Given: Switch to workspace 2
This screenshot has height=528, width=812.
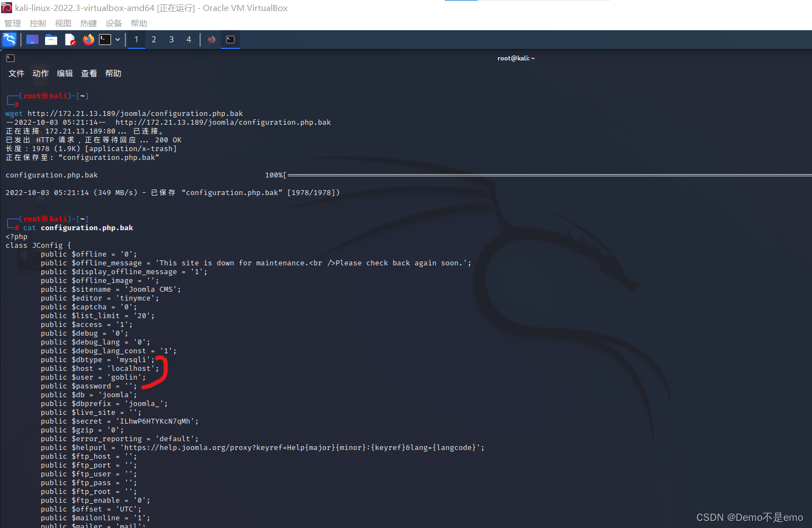Looking at the screenshot, I should coord(154,40).
